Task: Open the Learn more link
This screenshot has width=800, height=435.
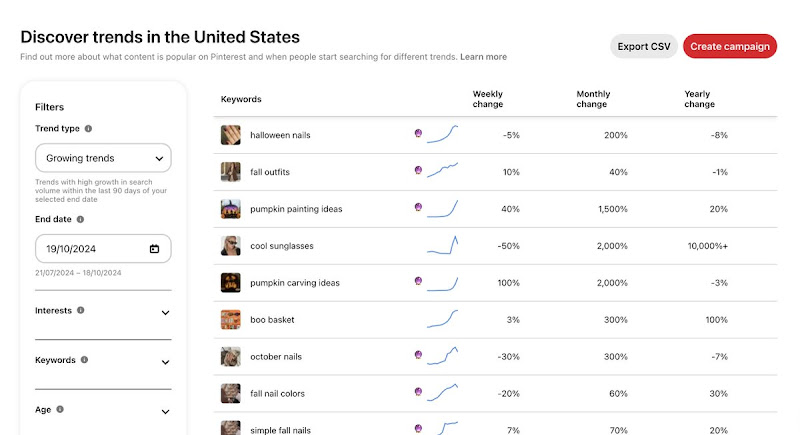Action: 484,57
